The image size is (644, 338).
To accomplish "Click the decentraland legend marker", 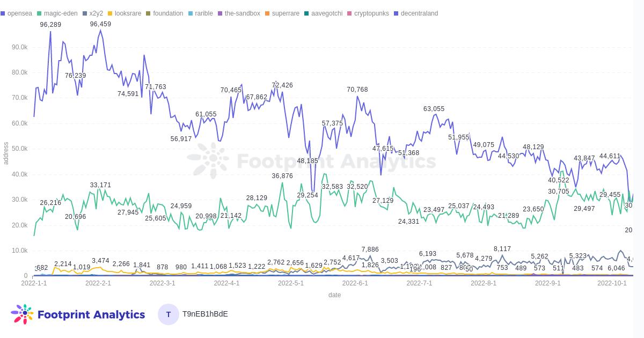I will (x=396, y=13).
